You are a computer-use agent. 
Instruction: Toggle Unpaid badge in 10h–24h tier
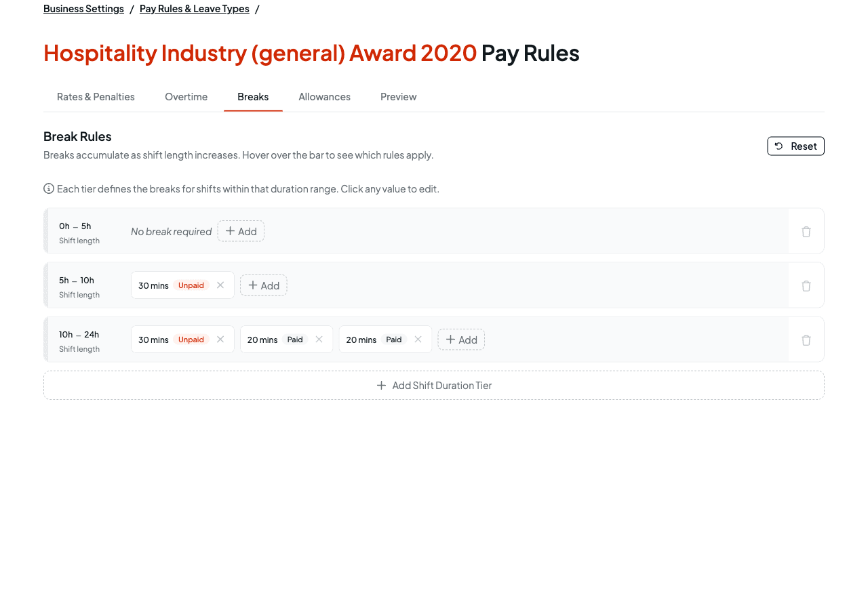tap(191, 340)
